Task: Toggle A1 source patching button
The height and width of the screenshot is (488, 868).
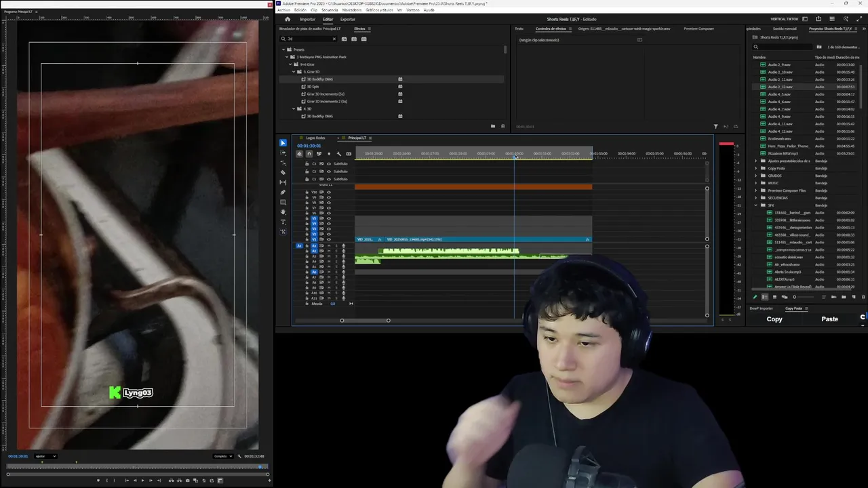Action: (299, 246)
